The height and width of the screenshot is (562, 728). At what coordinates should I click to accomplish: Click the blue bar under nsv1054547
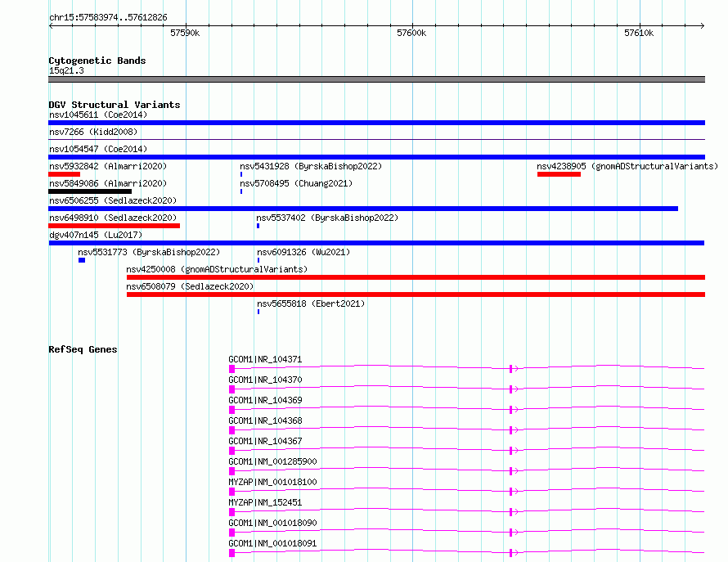click(x=376, y=157)
